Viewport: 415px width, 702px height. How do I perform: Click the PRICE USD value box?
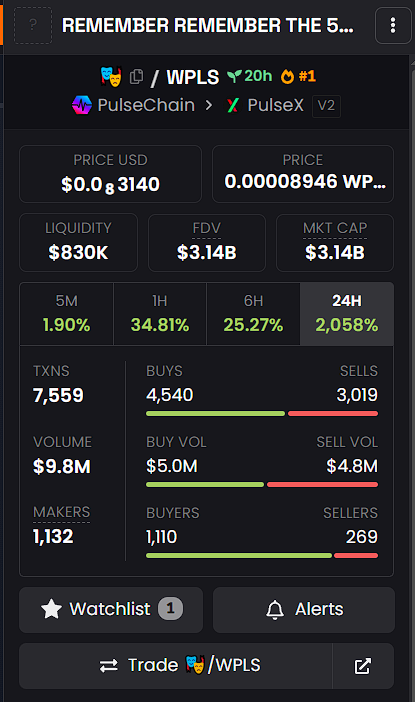point(110,174)
